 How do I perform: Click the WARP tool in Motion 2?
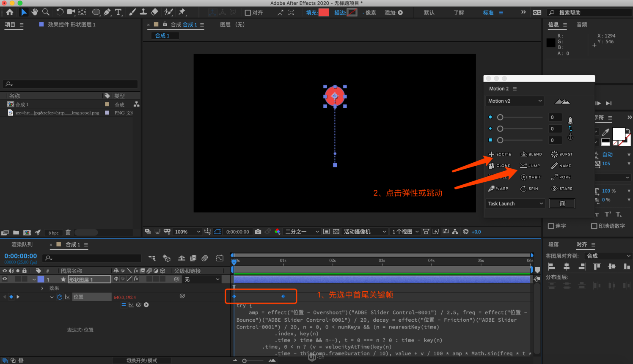(498, 189)
